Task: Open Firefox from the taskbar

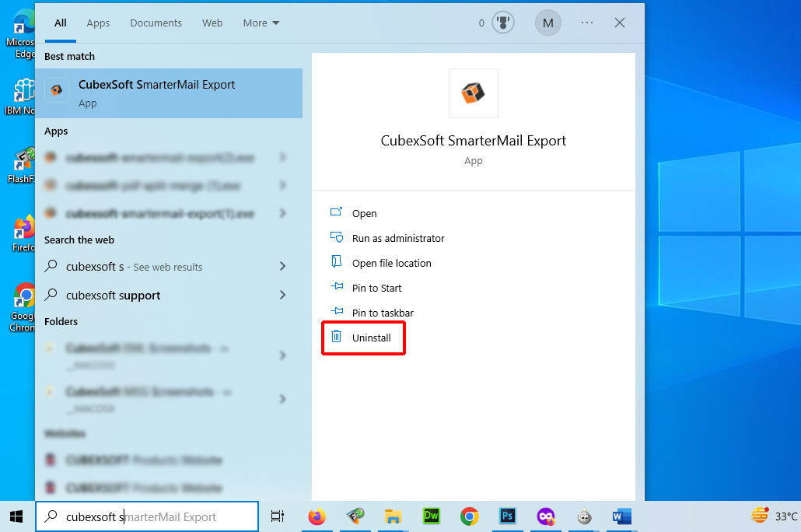Action: 317,516
